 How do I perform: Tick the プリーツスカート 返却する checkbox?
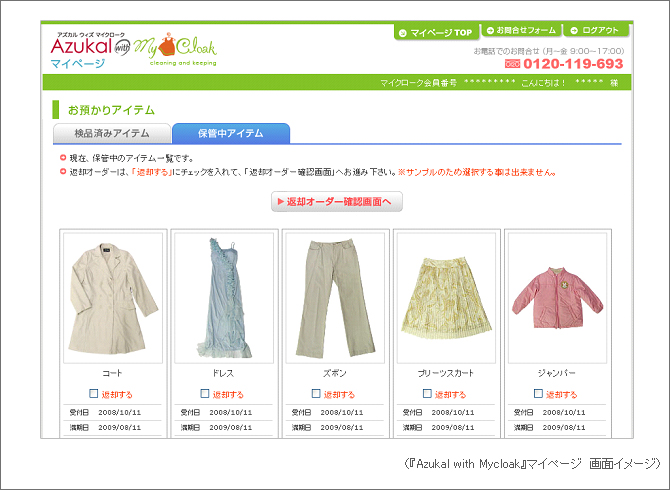(427, 393)
